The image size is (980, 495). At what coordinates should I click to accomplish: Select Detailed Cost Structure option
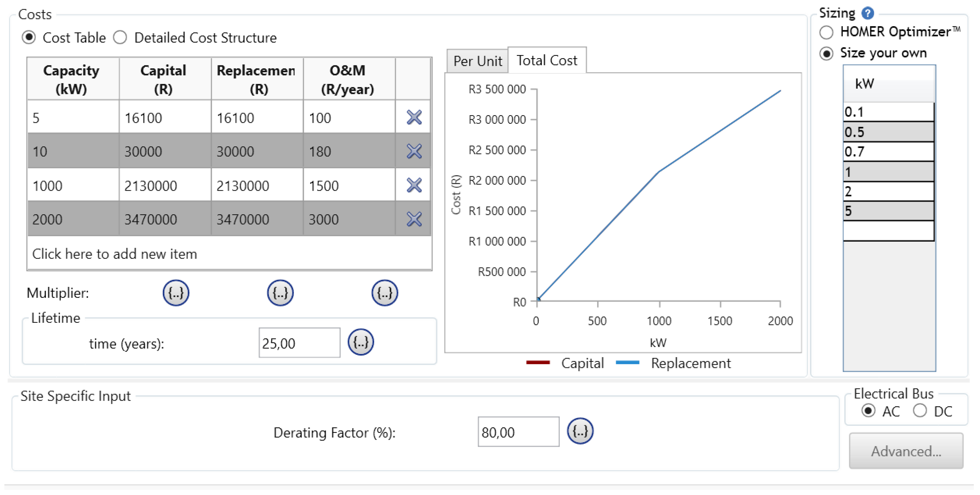click(120, 37)
